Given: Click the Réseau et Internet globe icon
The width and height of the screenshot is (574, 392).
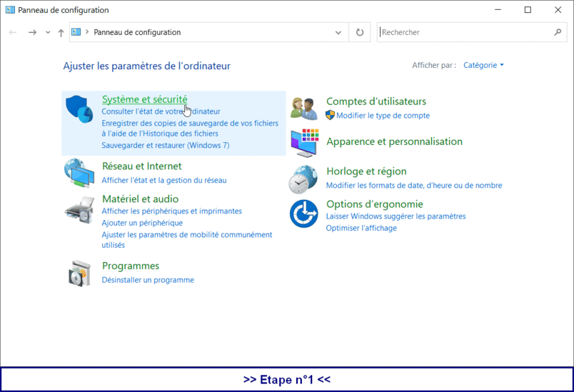Looking at the screenshot, I should tap(79, 173).
